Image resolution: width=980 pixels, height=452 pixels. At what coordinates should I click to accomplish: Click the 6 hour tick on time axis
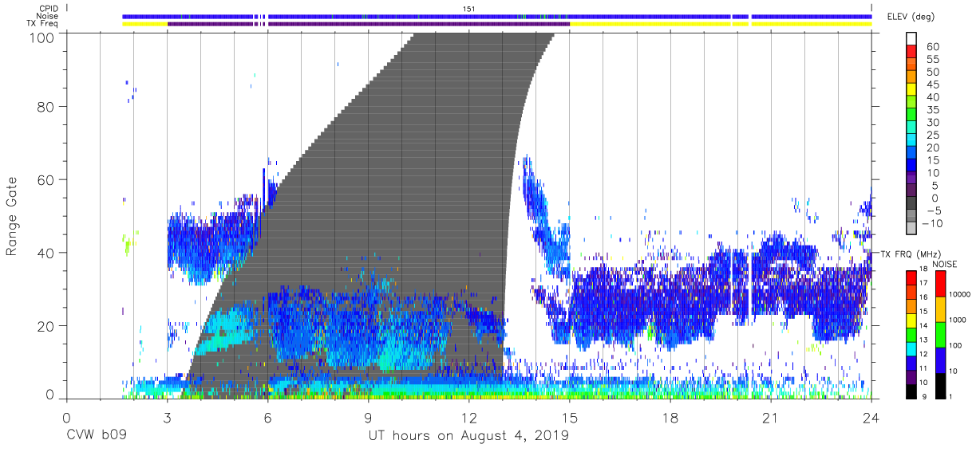267,418
